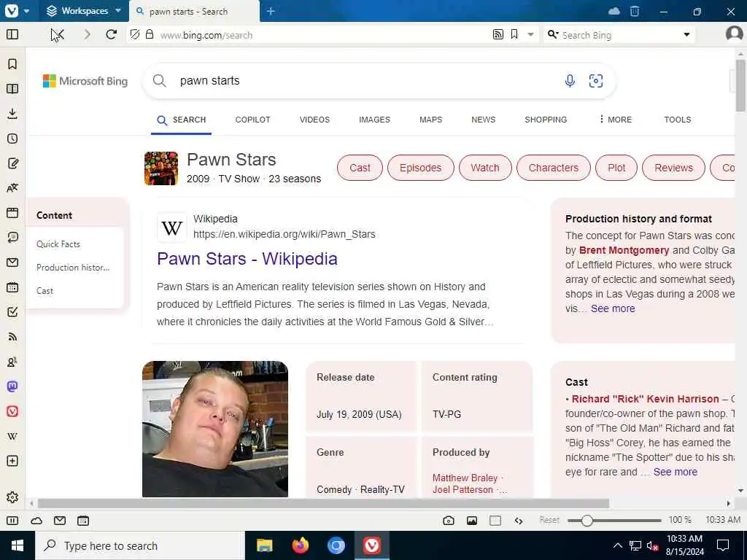Image resolution: width=747 pixels, height=560 pixels.
Task: Open Vivaldi settings gear
Action: tap(12, 497)
